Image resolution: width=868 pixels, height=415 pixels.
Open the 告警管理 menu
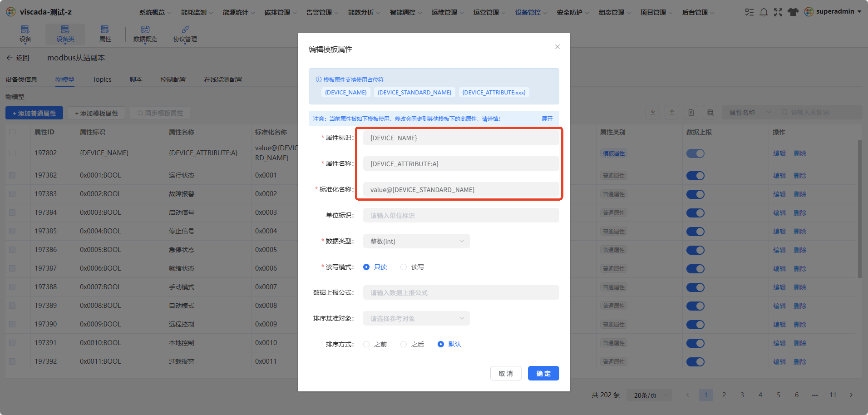pyautogui.click(x=322, y=12)
